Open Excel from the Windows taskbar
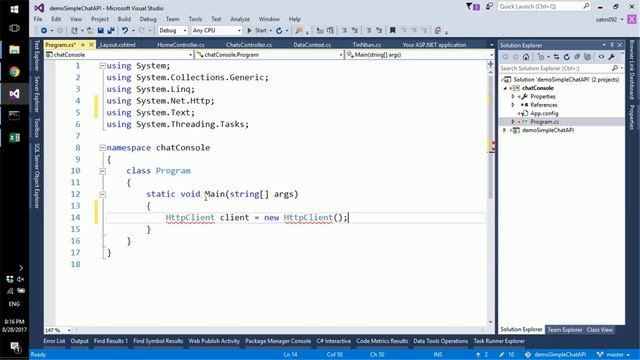The width and height of the screenshot is (640, 360). [x=14, y=138]
